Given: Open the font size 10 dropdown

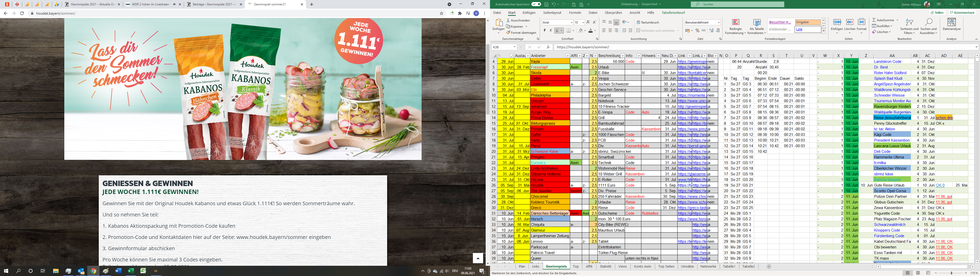Looking at the screenshot, I should [583, 22].
